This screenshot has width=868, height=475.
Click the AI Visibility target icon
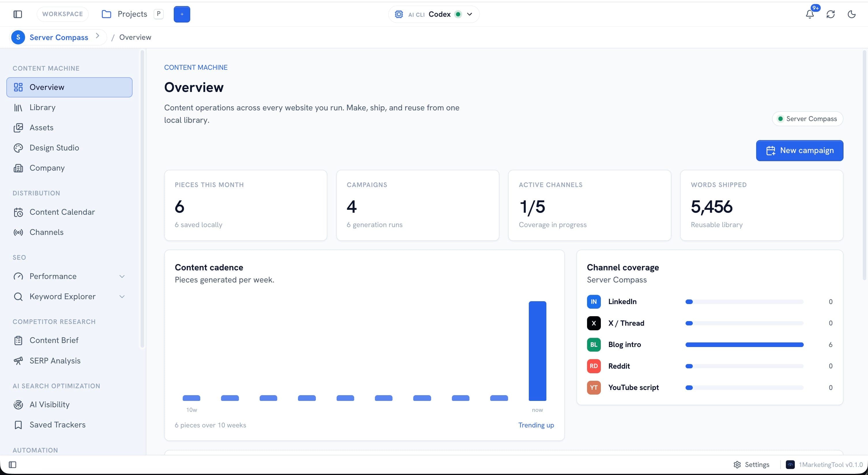pyautogui.click(x=18, y=405)
